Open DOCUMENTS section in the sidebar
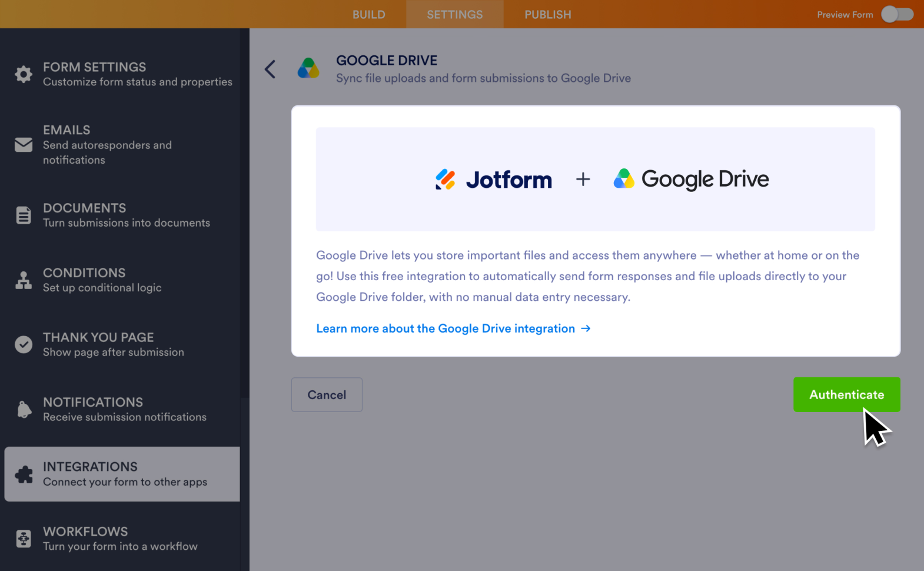This screenshot has width=924, height=571. pyautogui.click(x=122, y=215)
